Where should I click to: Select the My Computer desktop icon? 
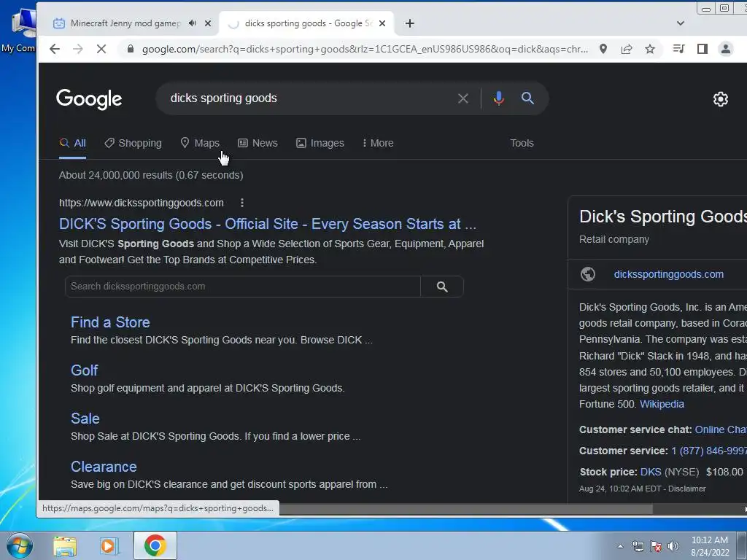pos(19,29)
